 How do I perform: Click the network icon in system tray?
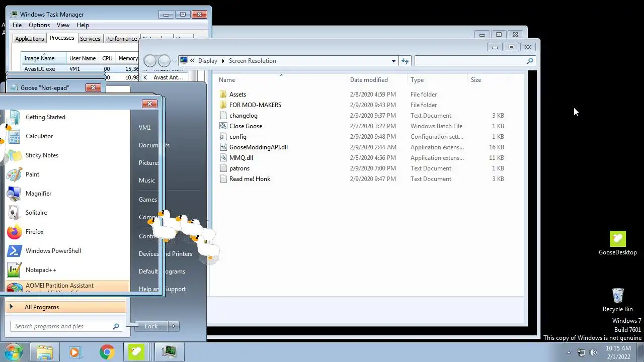pos(581,352)
